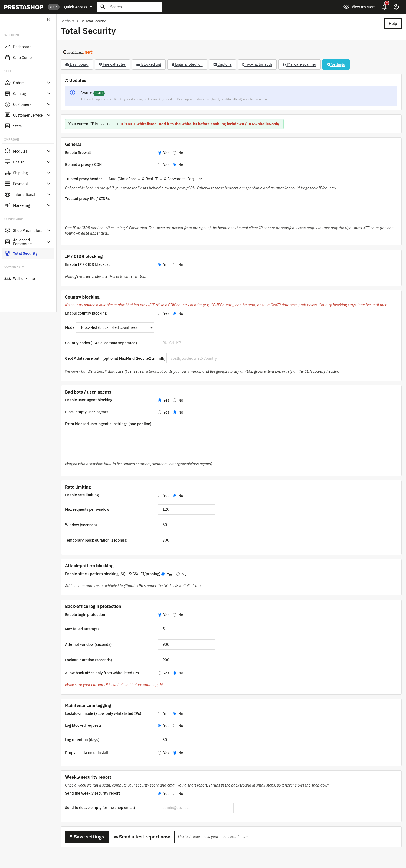Expand the Orders menu chevron
The height and width of the screenshot is (868, 406).
coord(48,83)
